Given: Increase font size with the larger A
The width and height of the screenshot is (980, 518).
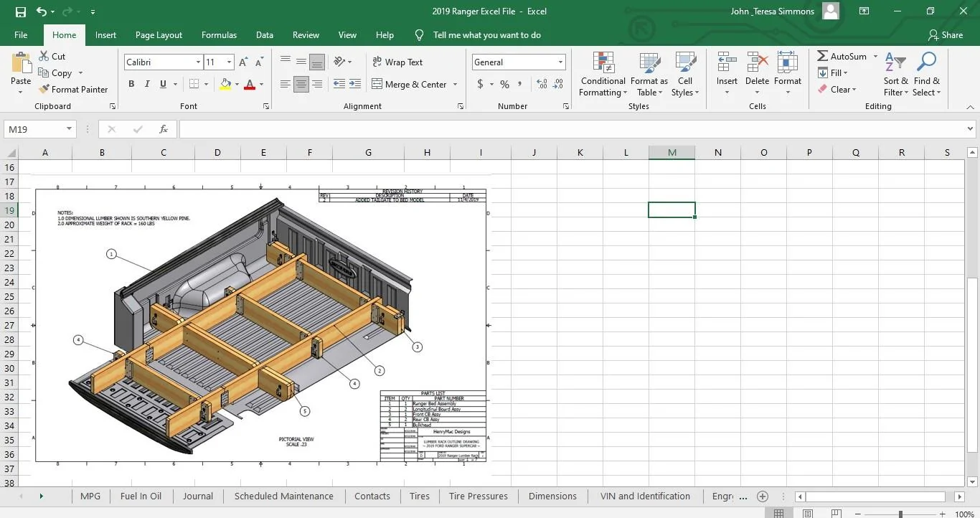Looking at the screenshot, I should pyautogui.click(x=244, y=62).
